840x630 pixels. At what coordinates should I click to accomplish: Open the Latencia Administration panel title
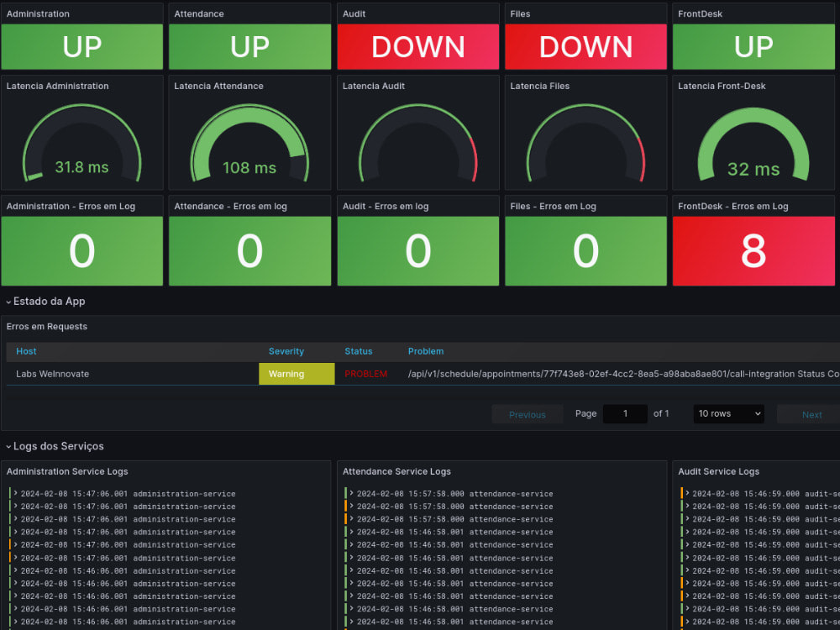(57, 86)
